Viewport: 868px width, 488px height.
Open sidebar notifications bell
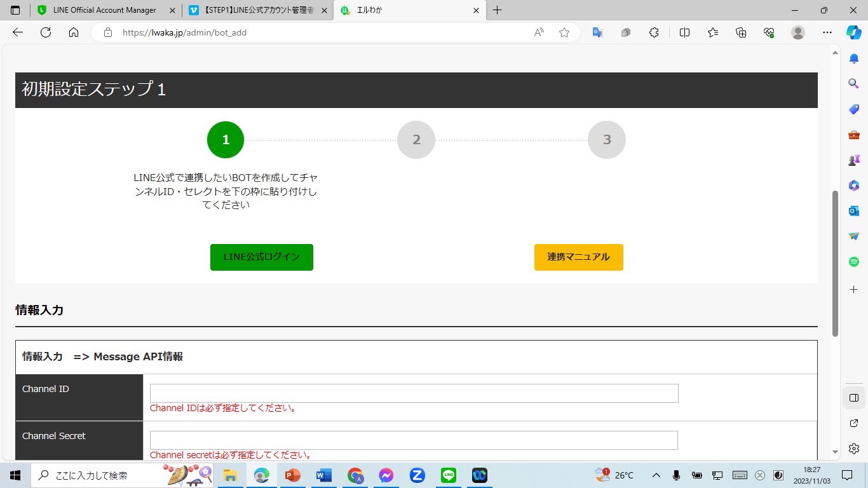tap(854, 58)
